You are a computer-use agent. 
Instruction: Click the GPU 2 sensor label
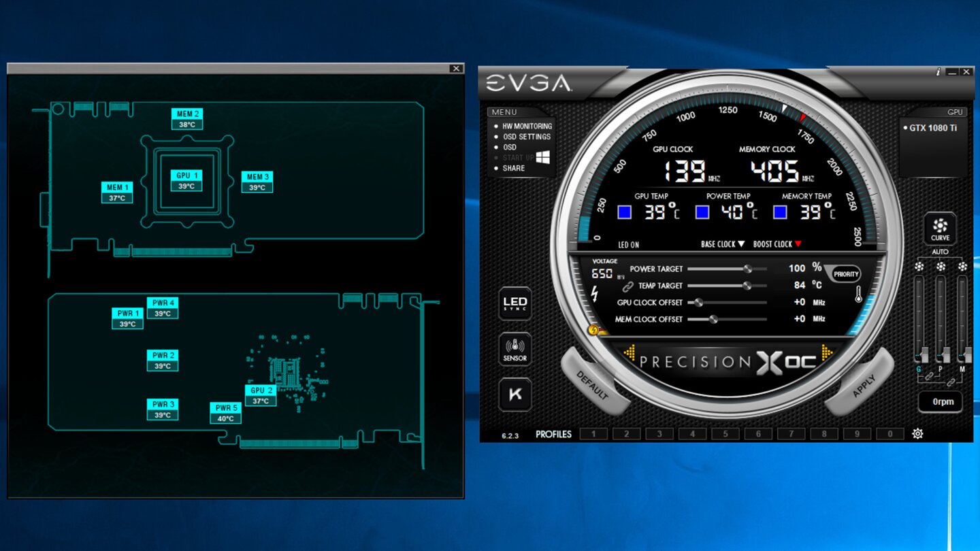click(261, 395)
